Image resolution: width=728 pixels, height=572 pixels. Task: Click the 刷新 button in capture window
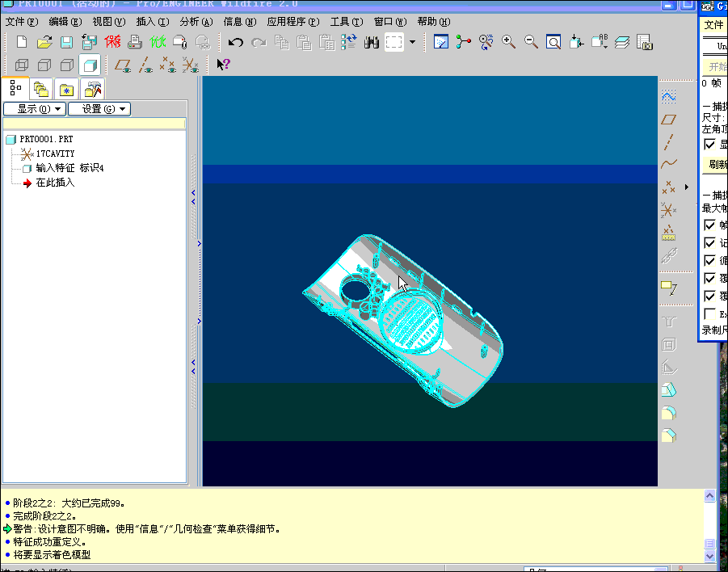click(x=715, y=164)
